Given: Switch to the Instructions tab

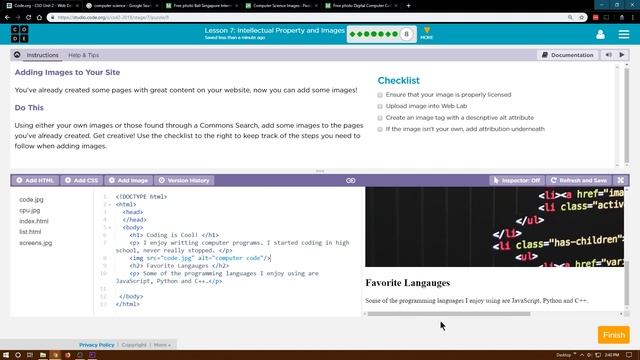Looking at the screenshot, I should (42, 55).
